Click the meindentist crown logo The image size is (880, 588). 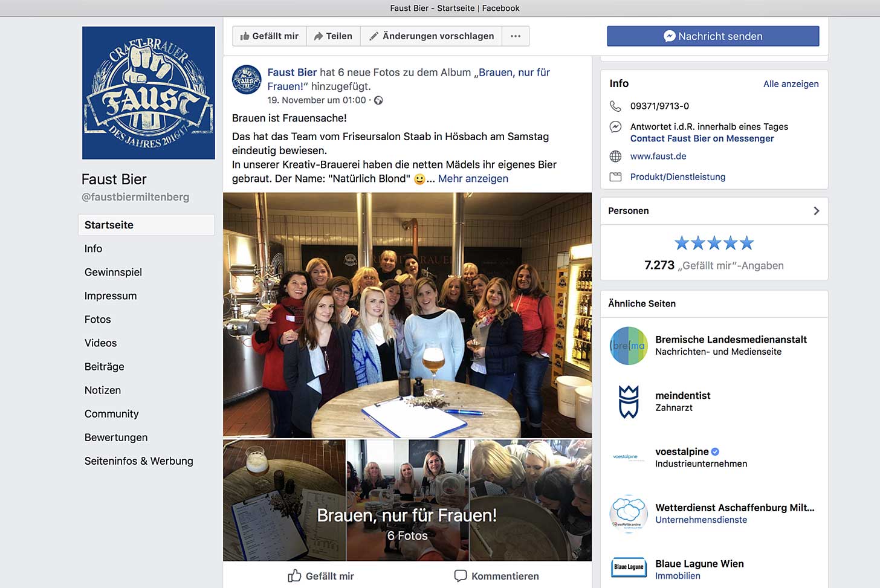point(628,402)
